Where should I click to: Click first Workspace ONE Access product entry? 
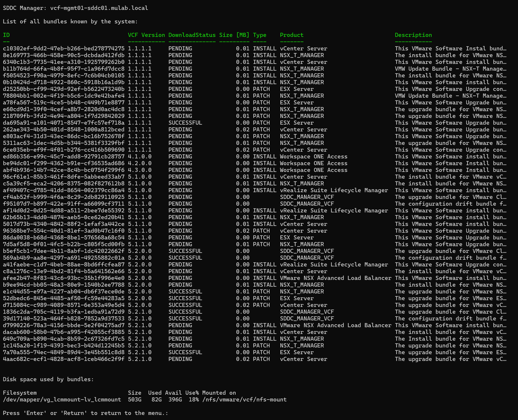pos(313,156)
